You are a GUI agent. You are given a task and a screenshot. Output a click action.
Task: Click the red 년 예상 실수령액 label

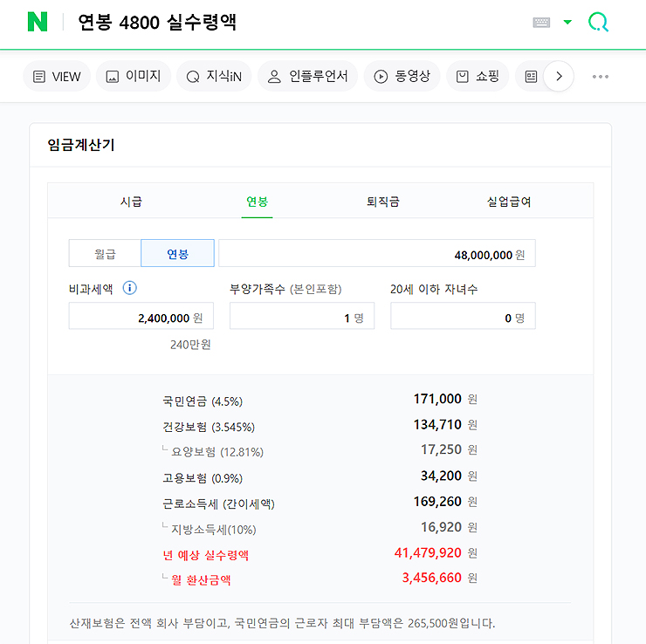coord(205,555)
